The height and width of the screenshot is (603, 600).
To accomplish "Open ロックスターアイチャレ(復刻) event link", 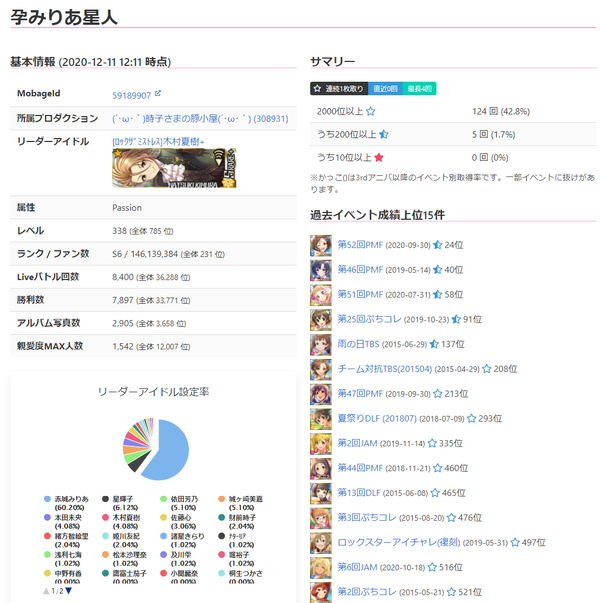I will 398,543.
